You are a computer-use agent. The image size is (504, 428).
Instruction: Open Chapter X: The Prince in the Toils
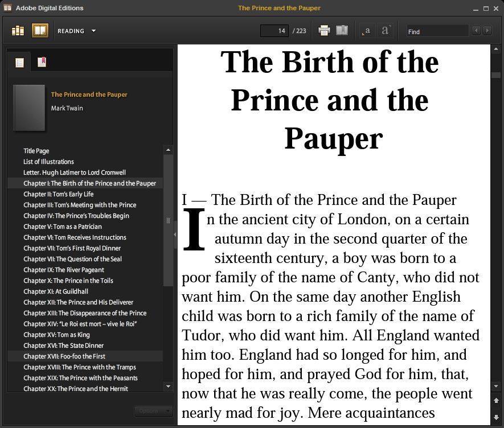(x=68, y=281)
